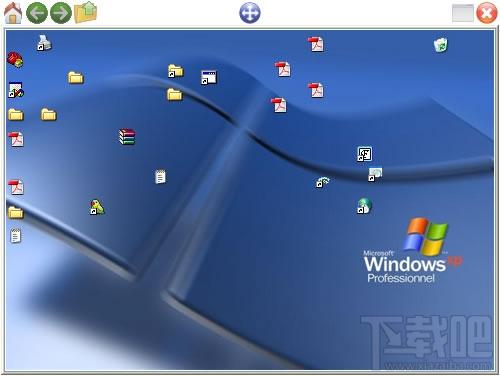Screen dimensions: 500x376
Task: Open the white-framed shortcut above the globe
Action: click(x=364, y=154)
